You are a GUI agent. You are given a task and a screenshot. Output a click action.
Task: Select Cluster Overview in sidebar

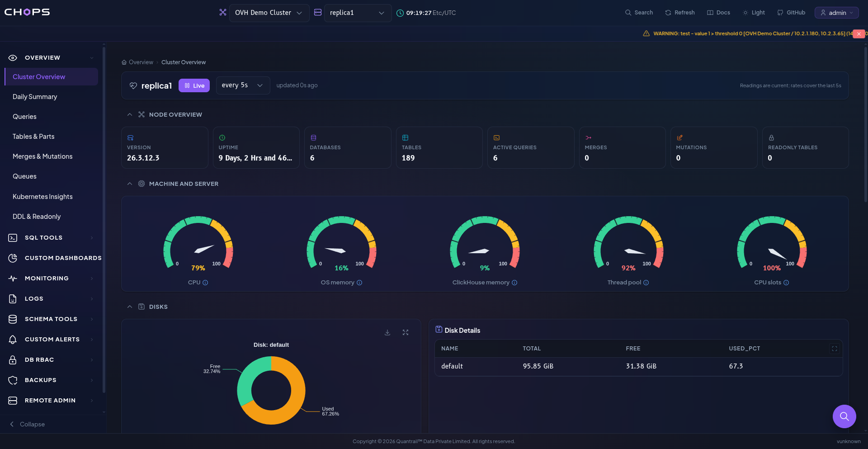tap(51, 77)
